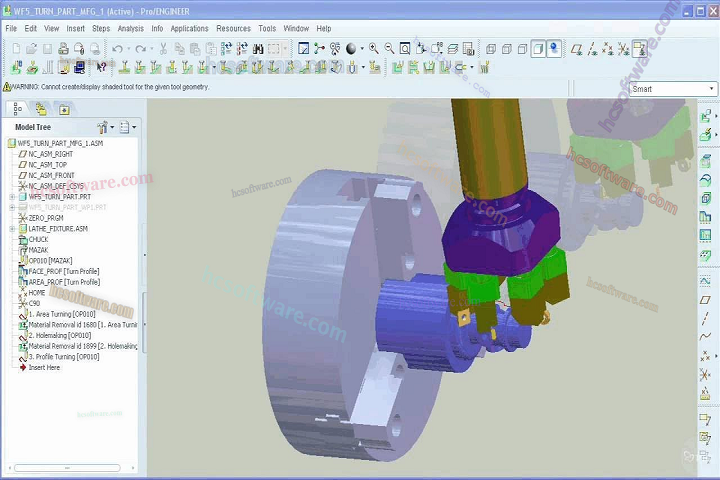Open the Tools menu
The width and height of the screenshot is (720, 480).
point(267,28)
